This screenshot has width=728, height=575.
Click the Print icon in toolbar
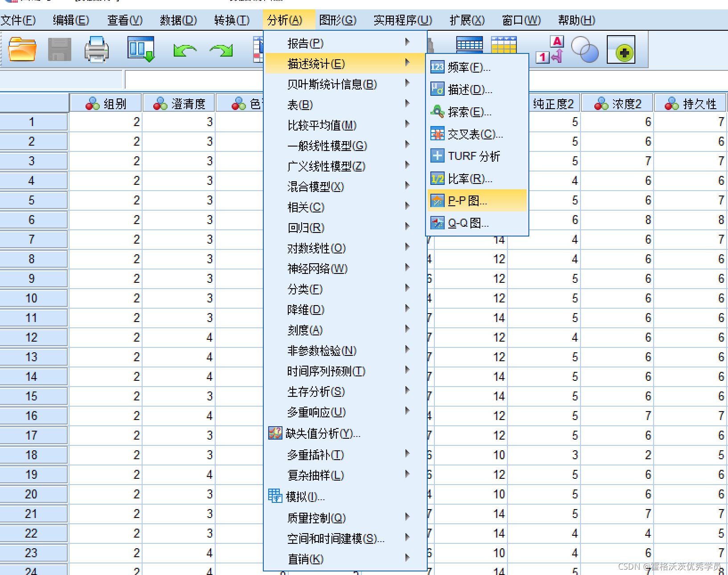pyautogui.click(x=96, y=49)
